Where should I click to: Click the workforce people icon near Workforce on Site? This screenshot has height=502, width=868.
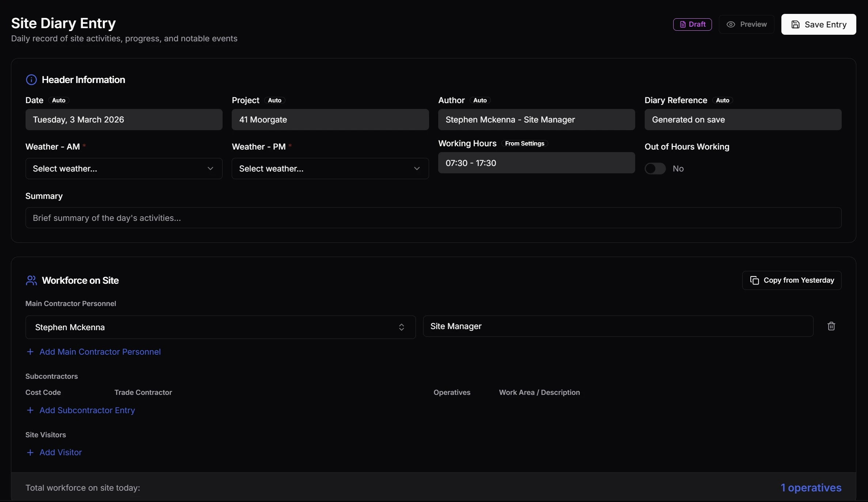(x=31, y=280)
